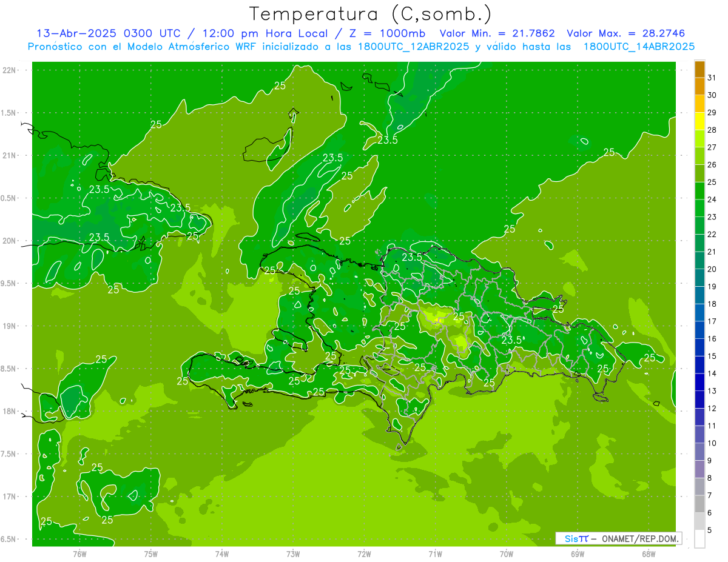Click the "71W" longitude axis label

[x=435, y=554]
